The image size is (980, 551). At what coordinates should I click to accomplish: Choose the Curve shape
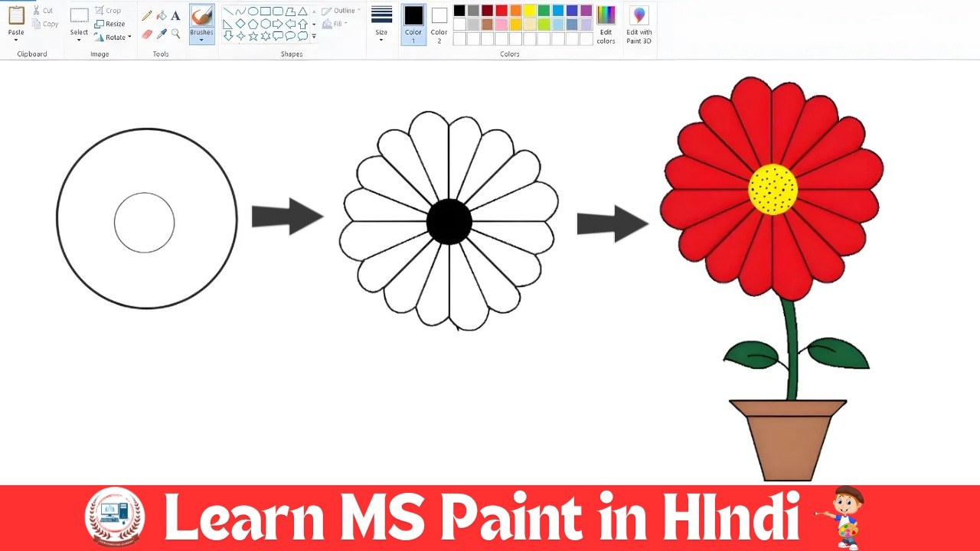pyautogui.click(x=240, y=11)
